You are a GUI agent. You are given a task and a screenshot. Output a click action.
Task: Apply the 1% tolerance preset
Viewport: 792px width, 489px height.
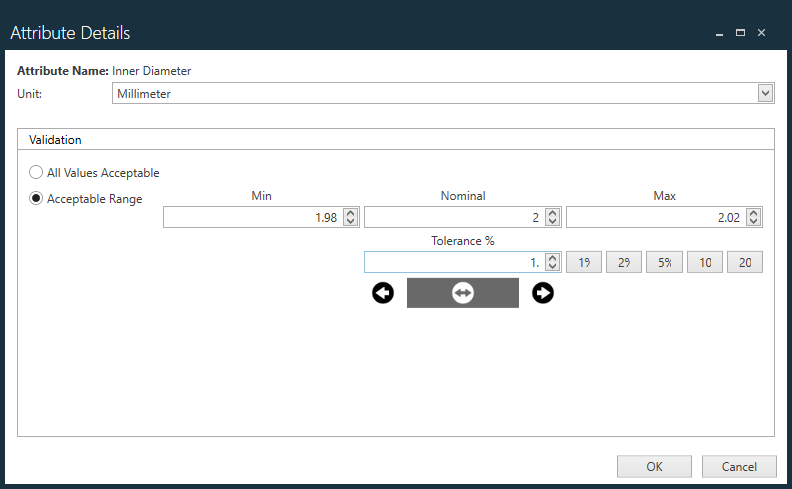coord(583,262)
